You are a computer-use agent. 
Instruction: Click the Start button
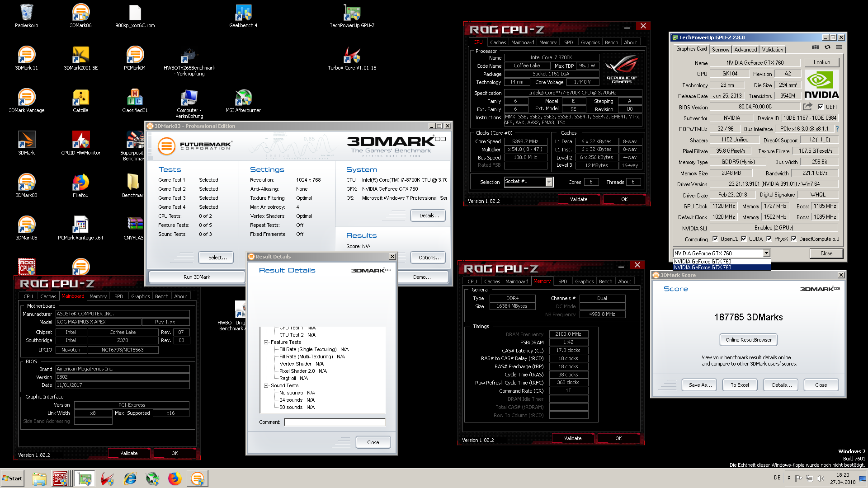pos(13,479)
